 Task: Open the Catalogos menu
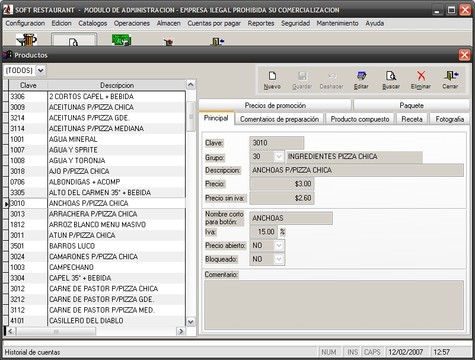(93, 23)
